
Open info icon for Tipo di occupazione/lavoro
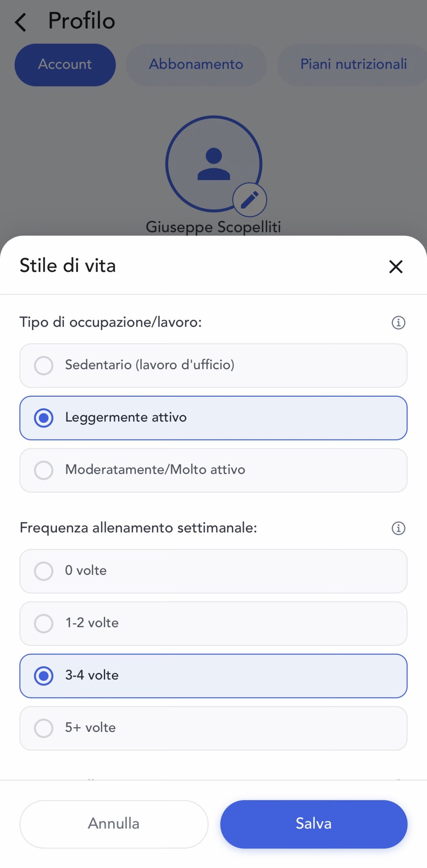click(x=398, y=322)
